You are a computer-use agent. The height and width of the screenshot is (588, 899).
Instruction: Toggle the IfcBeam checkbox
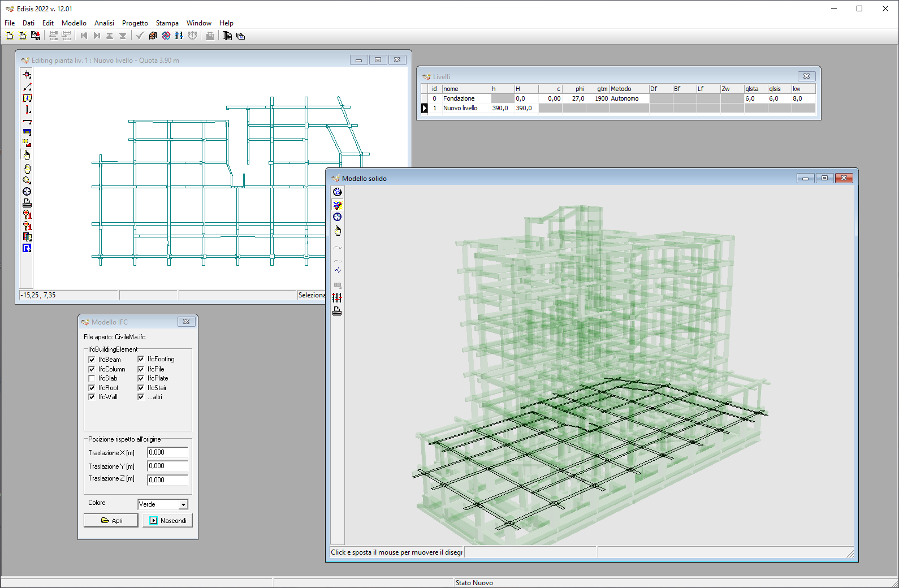[92, 360]
